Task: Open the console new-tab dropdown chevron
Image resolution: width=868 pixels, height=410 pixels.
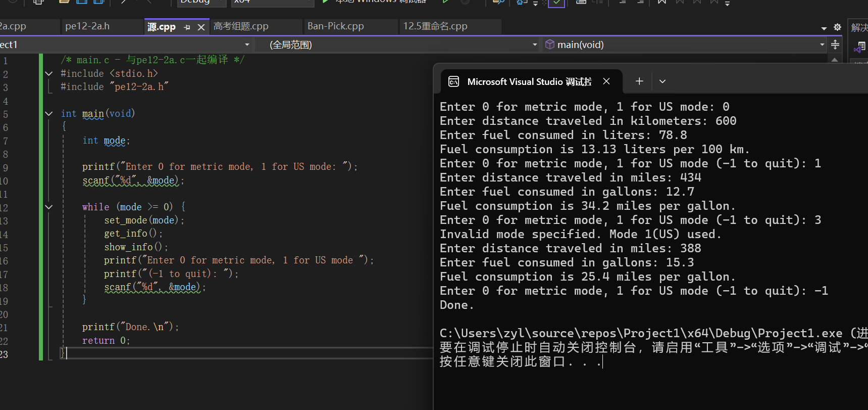Action: click(x=662, y=81)
